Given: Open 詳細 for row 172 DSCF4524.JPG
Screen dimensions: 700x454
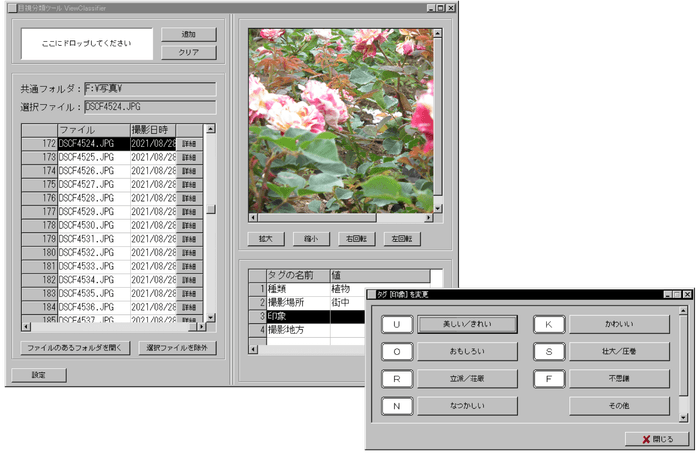Looking at the screenshot, I should pyautogui.click(x=189, y=144).
